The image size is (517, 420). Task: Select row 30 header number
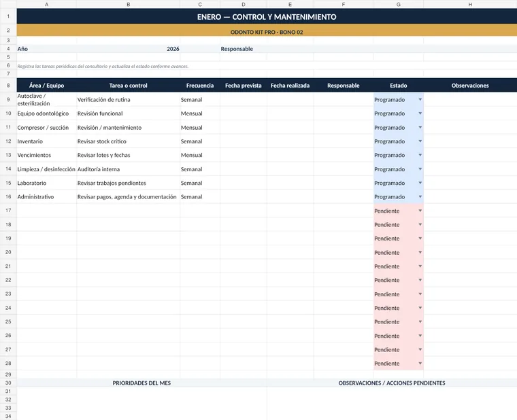tap(8, 383)
